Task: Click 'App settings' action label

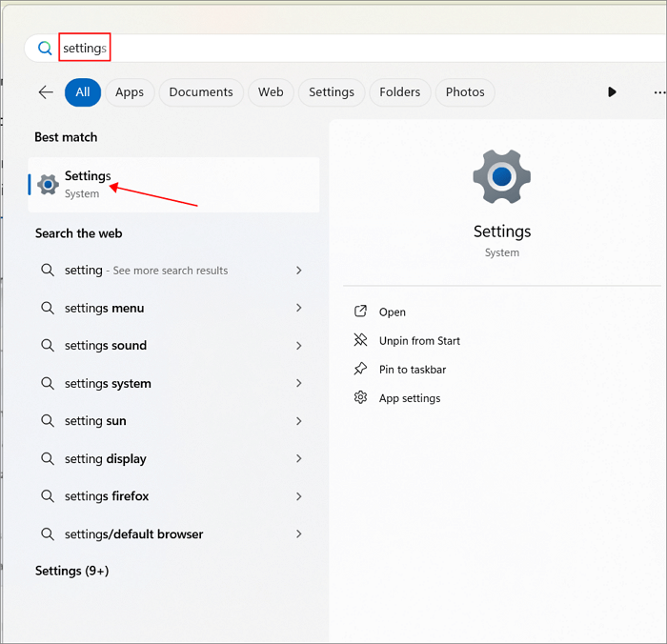Action: pyautogui.click(x=410, y=398)
